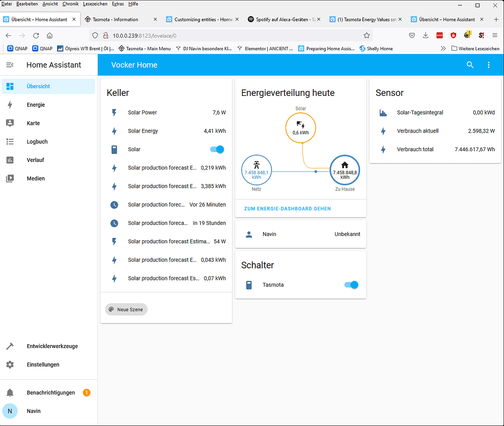Open the forecast row showing 54 W
Image resolution: width=504 pixels, height=426 pixels.
[x=166, y=241]
